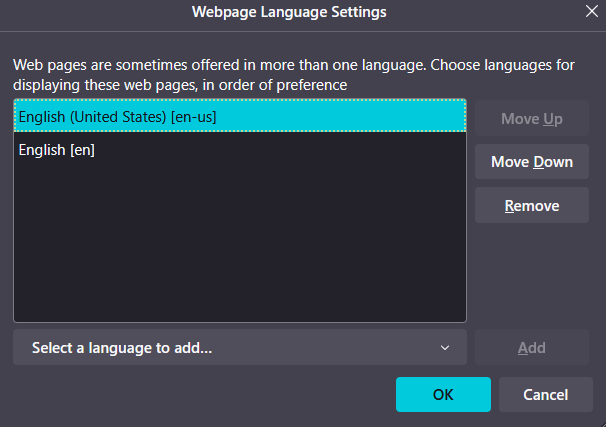The height and width of the screenshot is (427, 606).
Task: Click the [en] locale code text
Action: point(82,150)
